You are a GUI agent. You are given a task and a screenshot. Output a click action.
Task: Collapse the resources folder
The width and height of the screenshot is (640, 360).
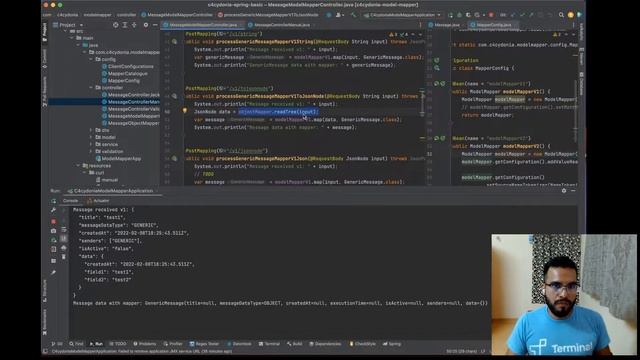click(78, 165)
